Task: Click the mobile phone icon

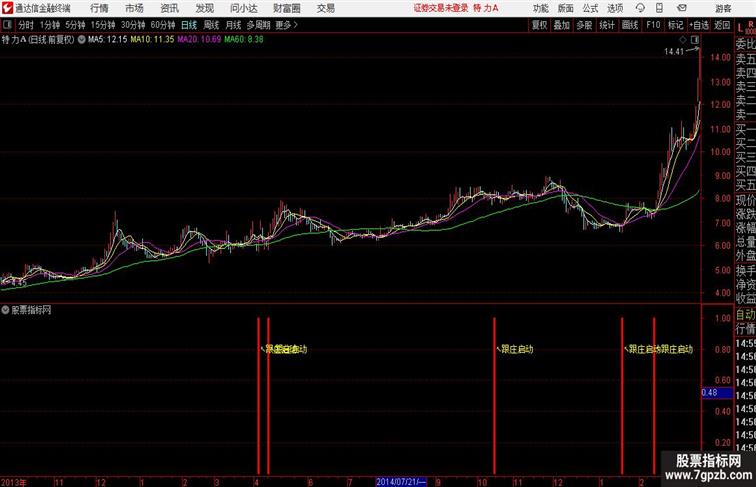Action: point(659,8)
